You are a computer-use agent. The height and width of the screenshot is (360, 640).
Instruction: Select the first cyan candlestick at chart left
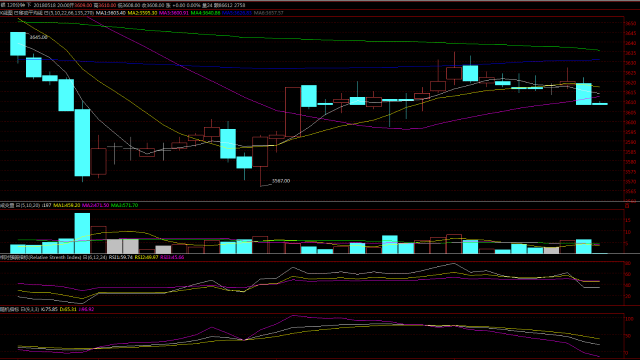(18, 44)
